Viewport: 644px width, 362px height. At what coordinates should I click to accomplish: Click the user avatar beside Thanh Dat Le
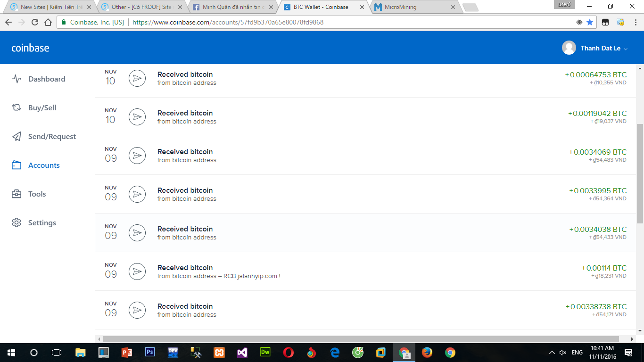pos(569,48)
